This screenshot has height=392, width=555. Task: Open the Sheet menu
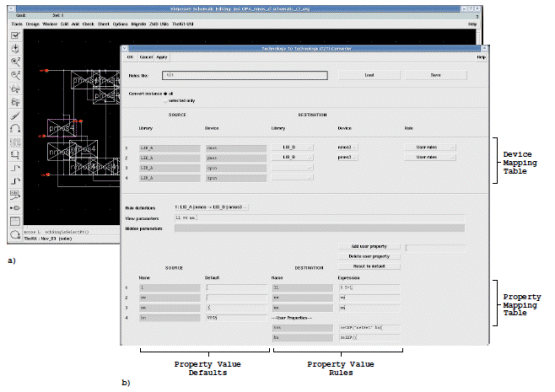[x=103, y=24]
